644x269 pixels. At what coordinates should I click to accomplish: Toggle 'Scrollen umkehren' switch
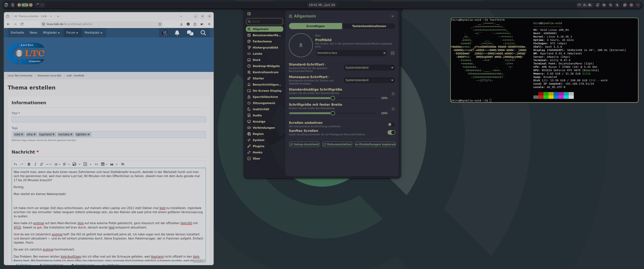point(391,124)
